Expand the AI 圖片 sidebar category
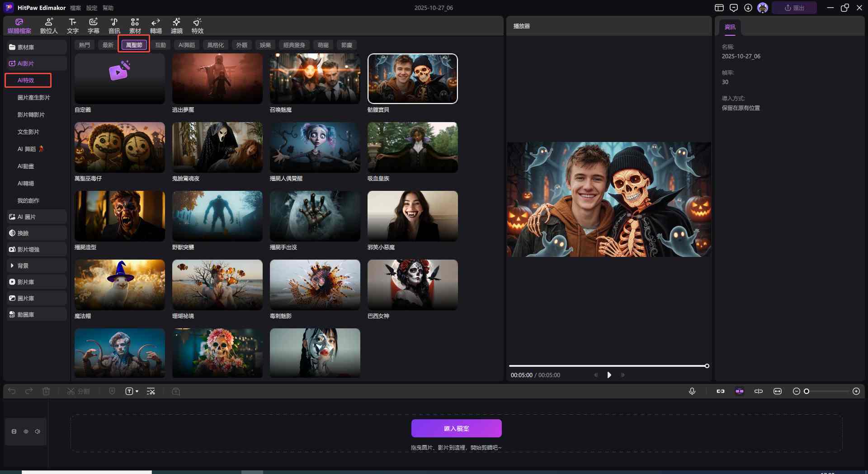 coord(26,217)
